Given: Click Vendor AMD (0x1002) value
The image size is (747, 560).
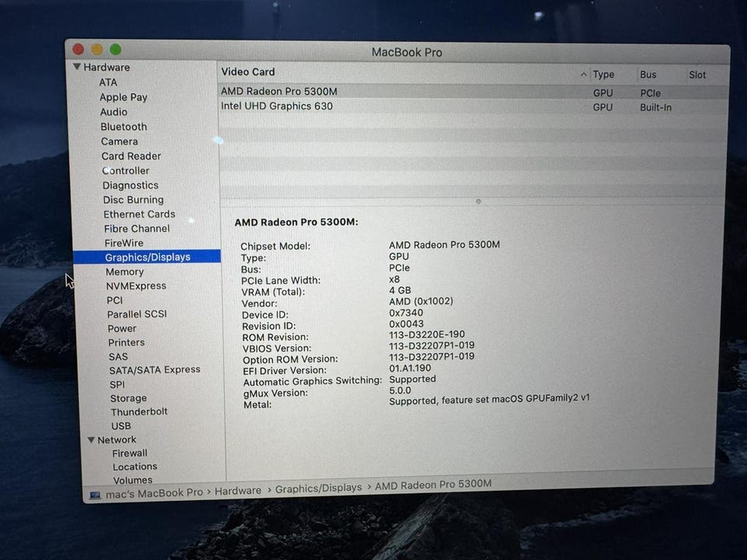Looking at the screenshot, I should [421, 302].
